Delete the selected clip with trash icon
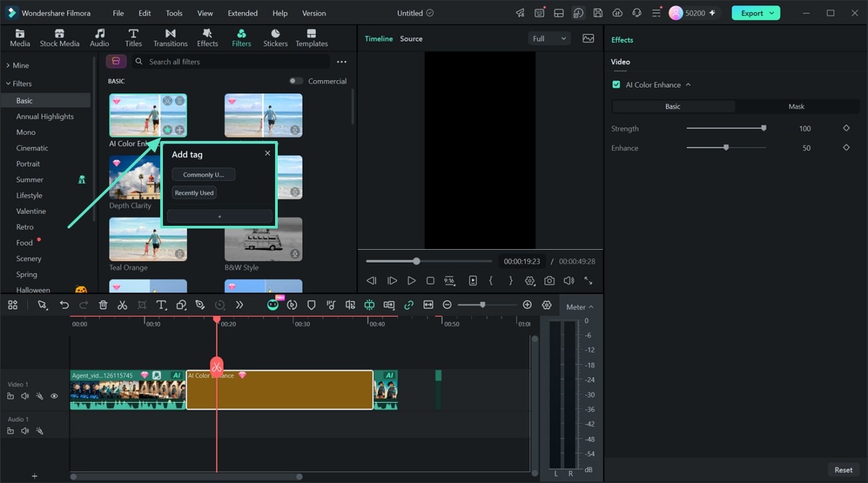The height and width of the screenshot is (483, 868). [103, 305]
